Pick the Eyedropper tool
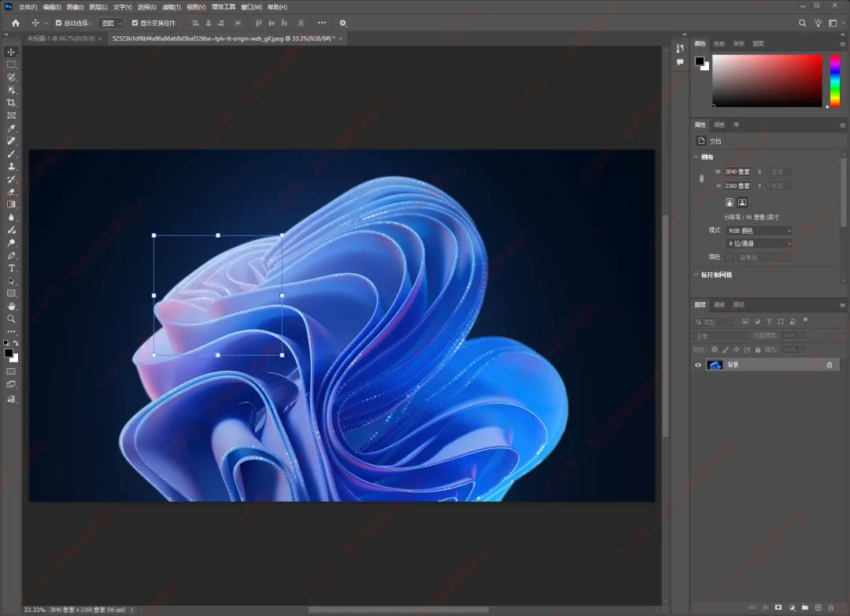This screenshot has height=616, width=850. [11, 128]
